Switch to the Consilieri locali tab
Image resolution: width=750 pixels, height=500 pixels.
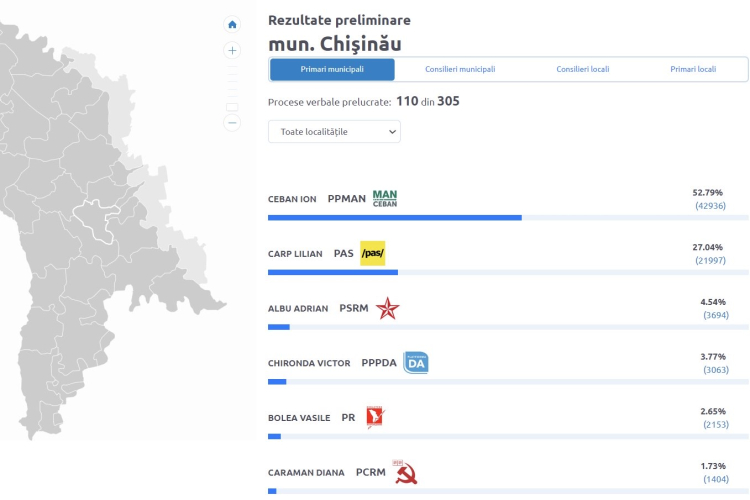point(583,69)
